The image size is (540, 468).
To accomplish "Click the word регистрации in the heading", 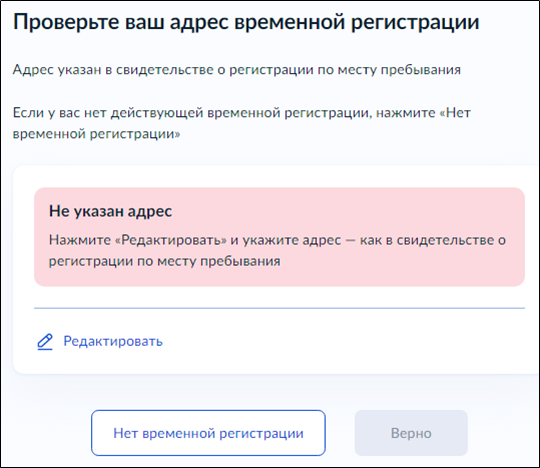I will click(x=415, y=23).
